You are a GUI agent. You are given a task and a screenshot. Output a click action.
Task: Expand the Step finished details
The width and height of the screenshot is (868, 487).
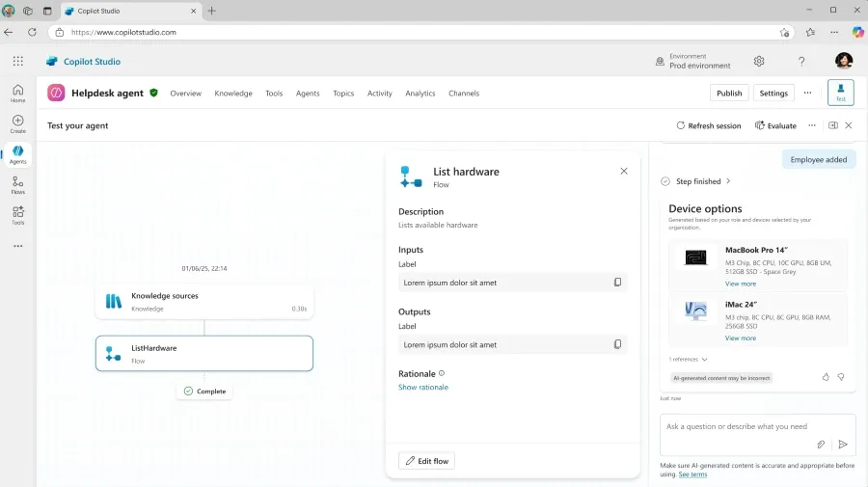(x=728, y=181)
